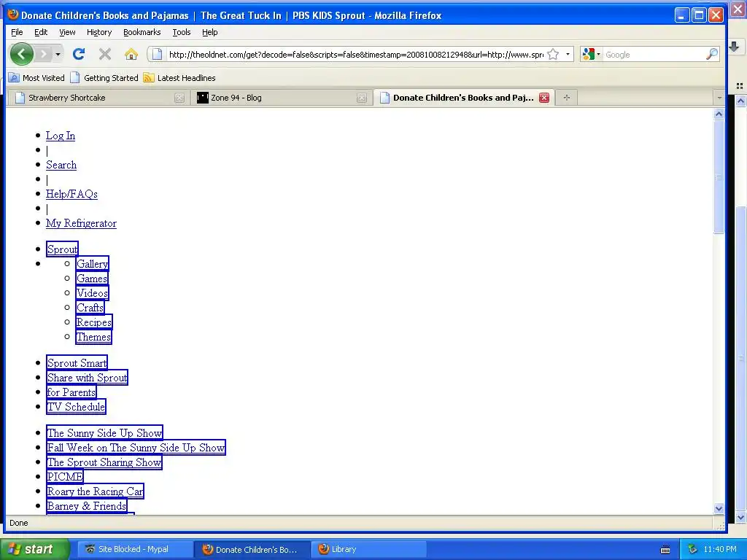747x560 pixels.
Task: Close the Strawberry Shortcake tab
Action: 179,98
